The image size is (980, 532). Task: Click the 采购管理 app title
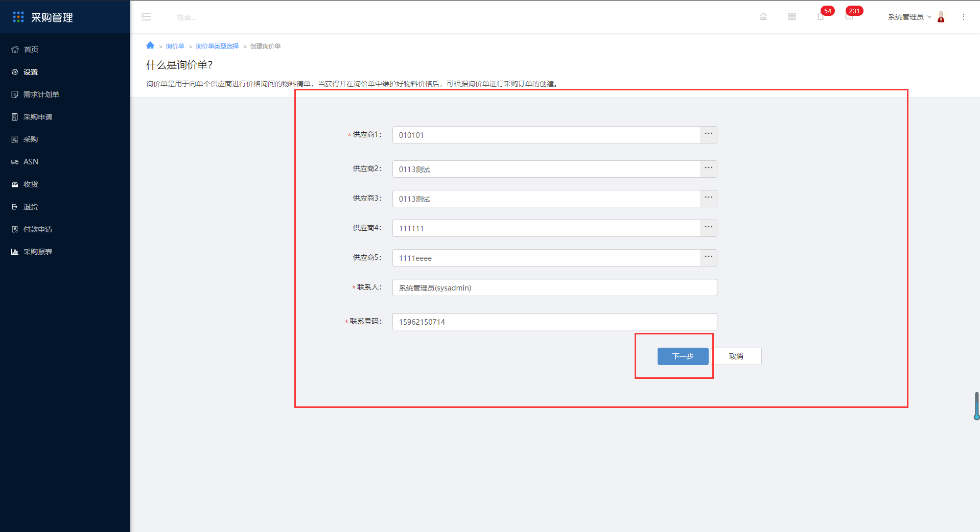[x=52, y=17]
